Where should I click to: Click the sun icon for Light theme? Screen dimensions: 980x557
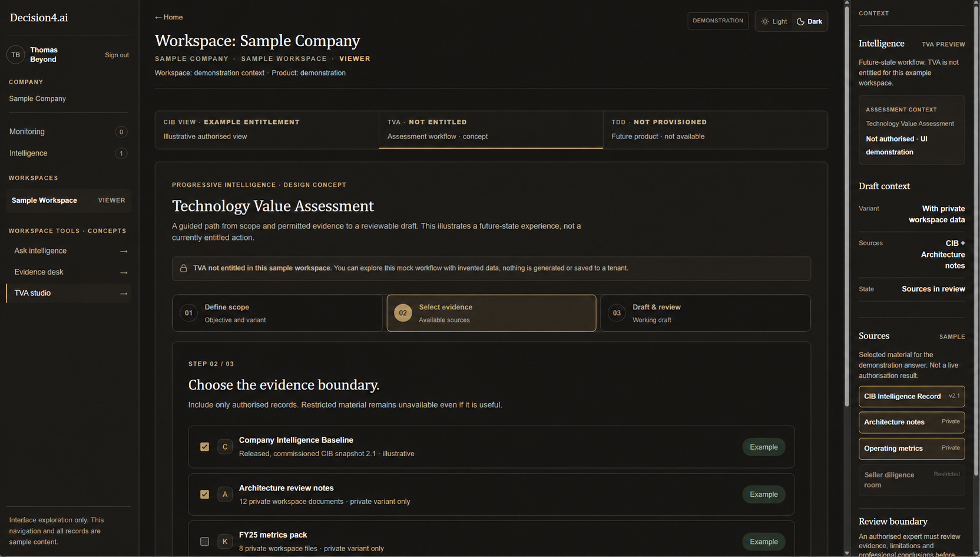765,21
